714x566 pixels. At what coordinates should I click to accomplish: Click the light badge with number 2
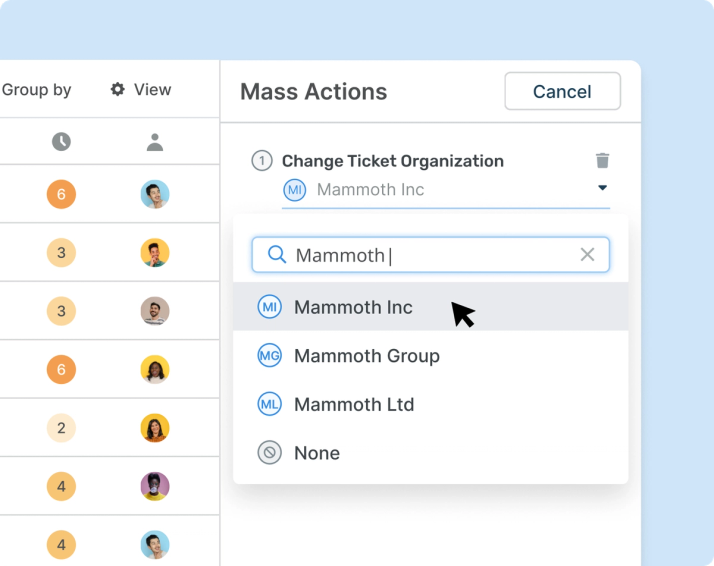(61, 428)
